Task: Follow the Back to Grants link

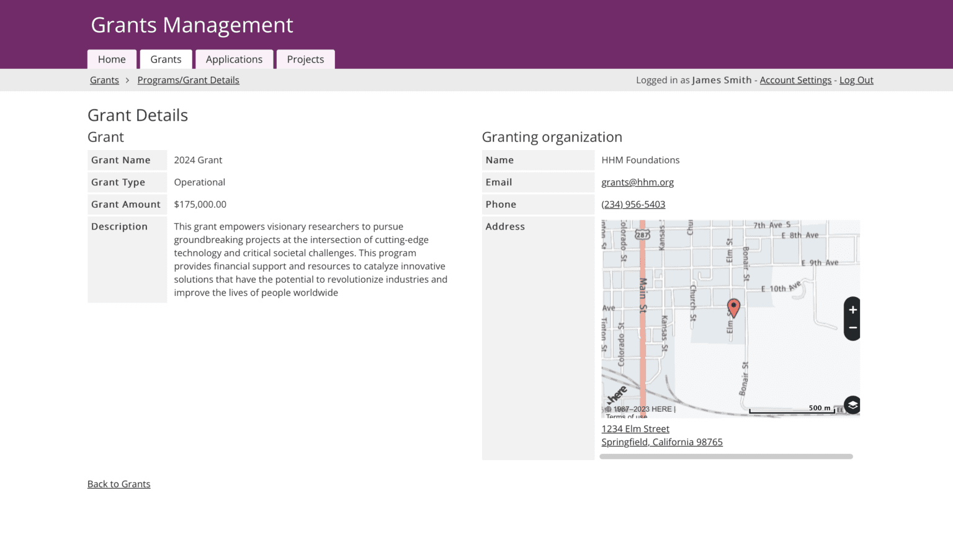Action: tap(119, 484)
